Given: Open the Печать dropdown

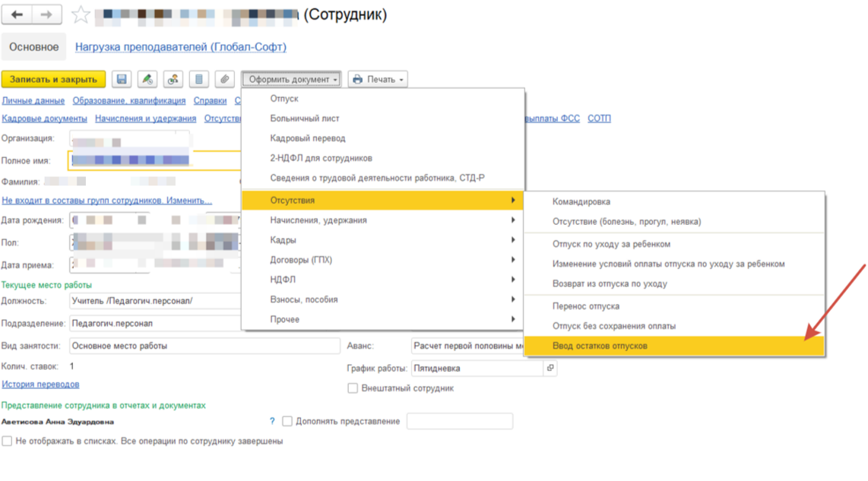Looking at the screenshot, I should click(x=378, y=79).
